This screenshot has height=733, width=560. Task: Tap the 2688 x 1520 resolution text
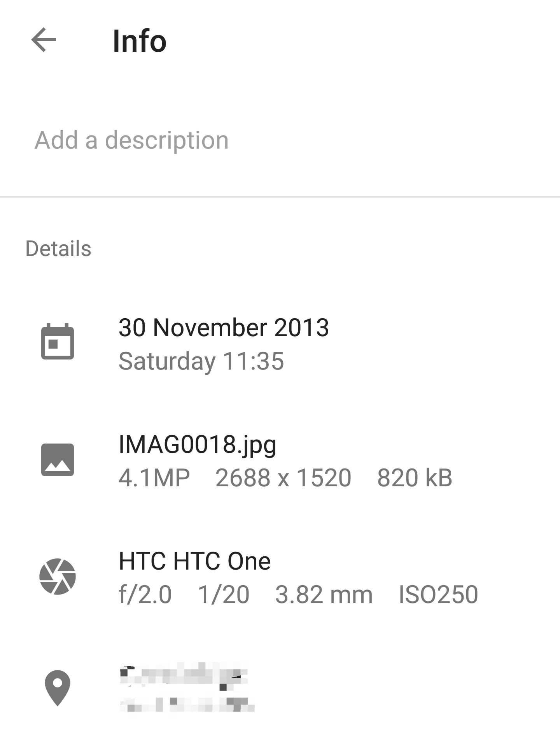pos(283,478)
